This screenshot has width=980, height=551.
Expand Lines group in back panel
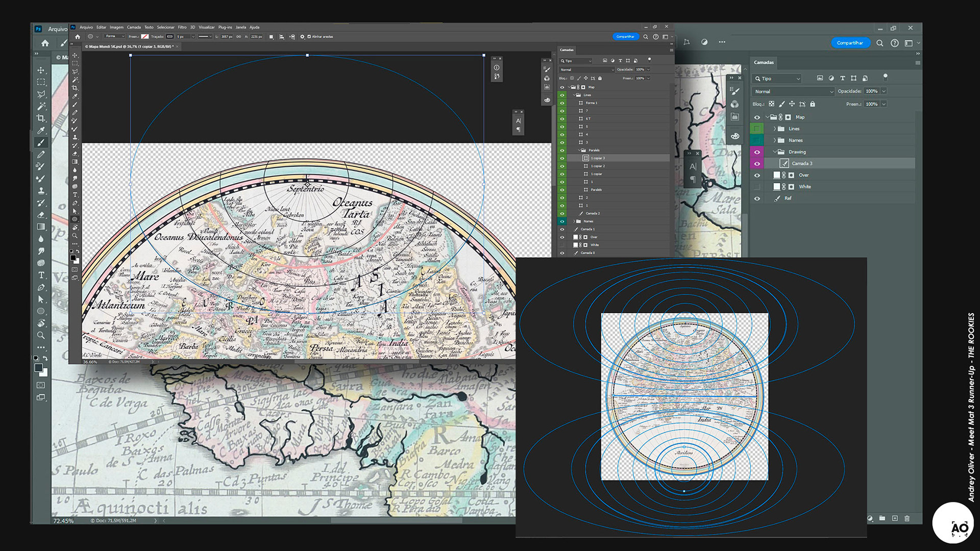click(774, 129)
